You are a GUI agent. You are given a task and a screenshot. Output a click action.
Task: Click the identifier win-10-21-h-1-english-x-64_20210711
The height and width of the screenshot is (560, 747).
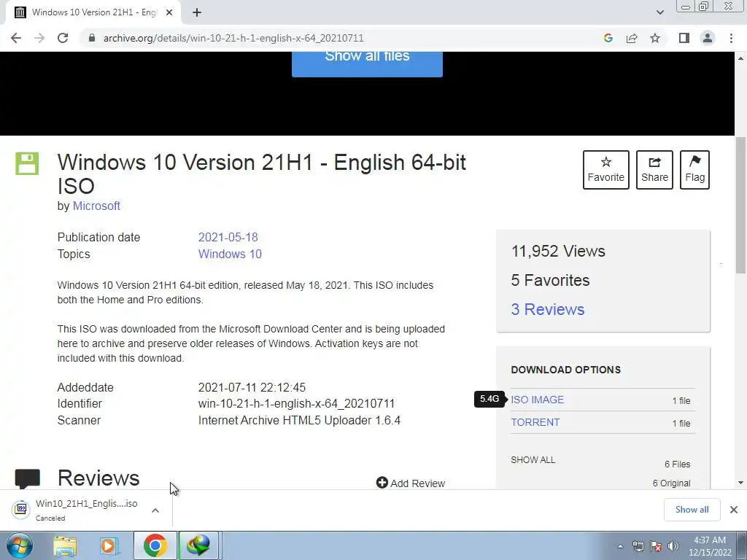[x=296, y=403]
